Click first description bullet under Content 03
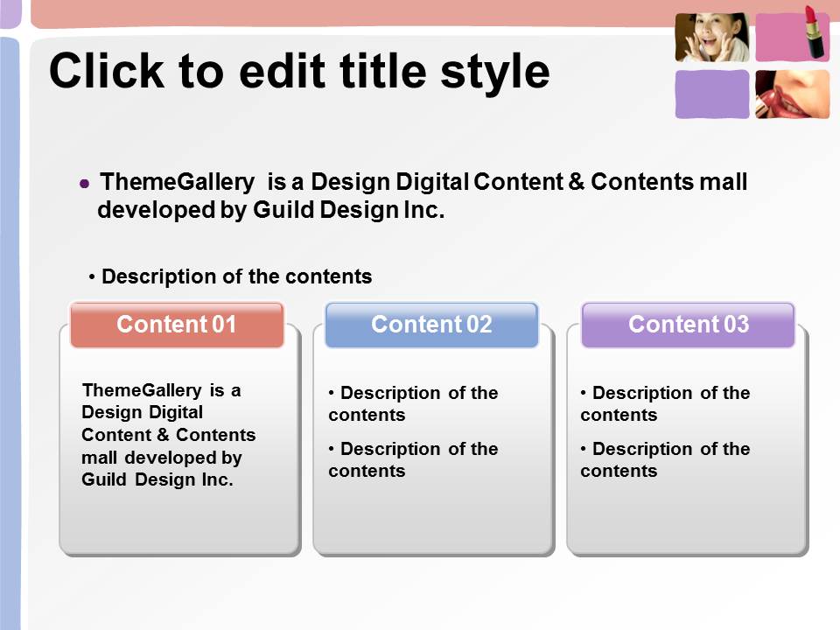Image resolution: width=840 pixels, height=630 pixels. click(x=665, y=403)
